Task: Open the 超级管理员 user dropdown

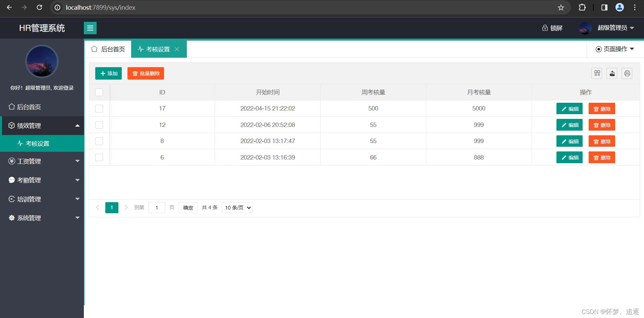Action: click(x=616, y=28)
